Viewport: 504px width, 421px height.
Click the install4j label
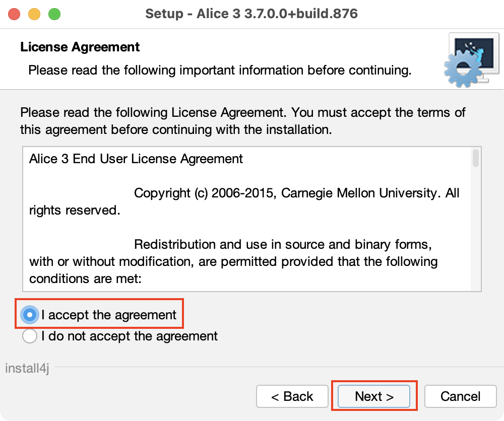[27, 368]
